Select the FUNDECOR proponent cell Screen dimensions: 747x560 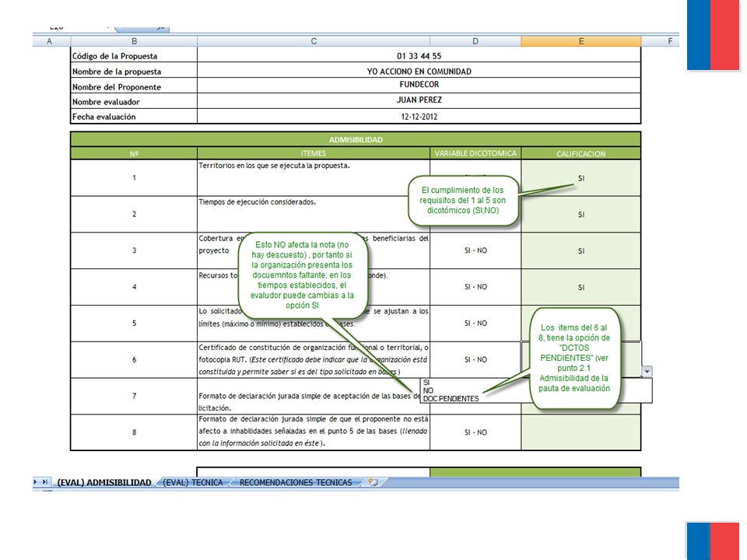(x=419, y=86)
